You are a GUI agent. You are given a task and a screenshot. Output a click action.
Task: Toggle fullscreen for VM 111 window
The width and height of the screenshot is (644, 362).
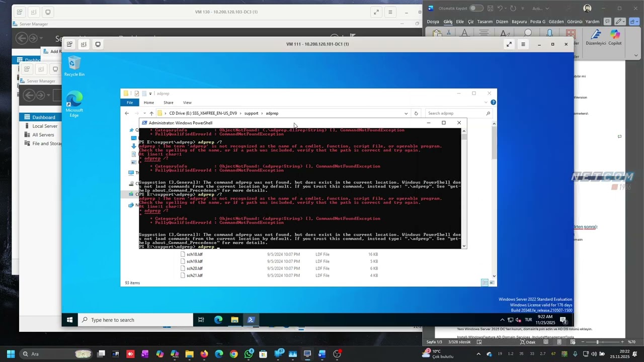point(509,44)
